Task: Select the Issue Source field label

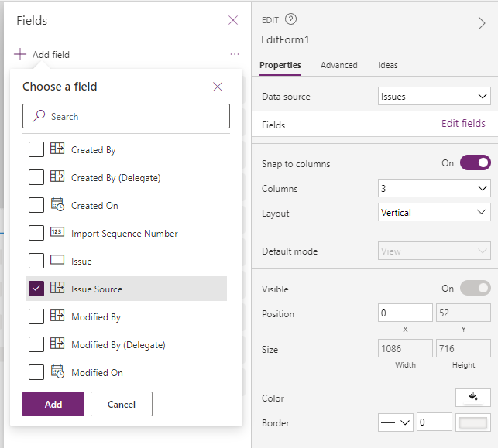Action: pyautogui.click(x=97, y=289)
